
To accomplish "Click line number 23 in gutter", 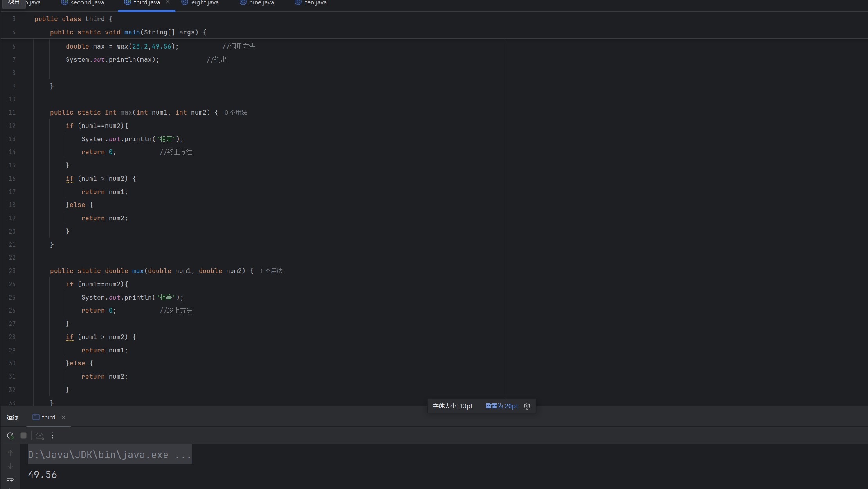I will pyautogui.click(x=12, y=271).
